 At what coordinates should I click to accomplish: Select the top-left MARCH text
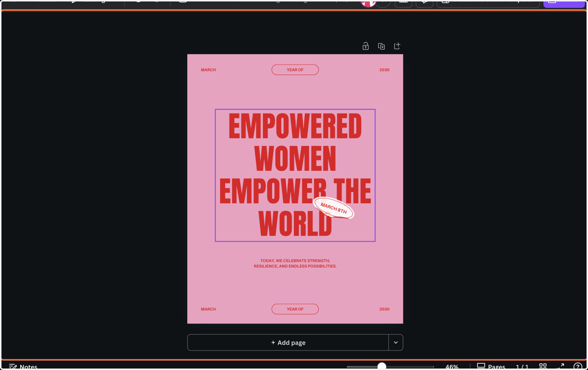tap(208, 70)
